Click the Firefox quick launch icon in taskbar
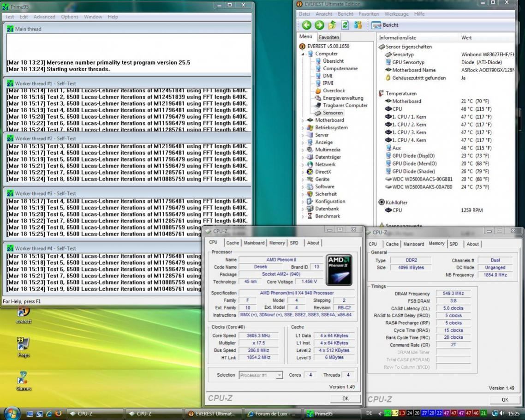 point(58,414)
